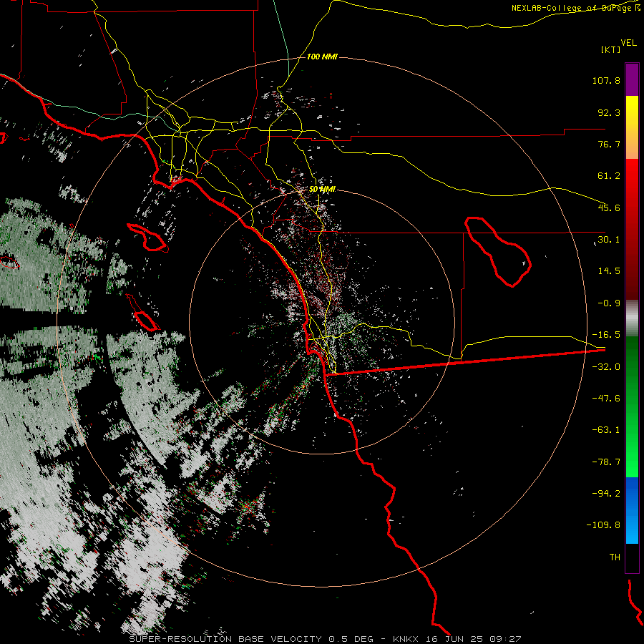Screen dimensions: 644x644
Task: Click the -0.9 velocity scale value
Action: coord(609,303)
